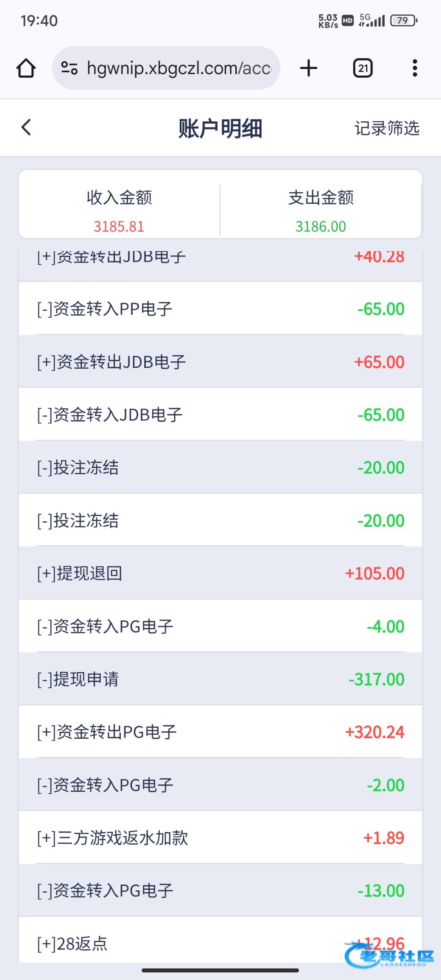Viewport: 441px width, 980px height.
Task: Tap the 28返点 transaction row
Action: click(220, 943)
